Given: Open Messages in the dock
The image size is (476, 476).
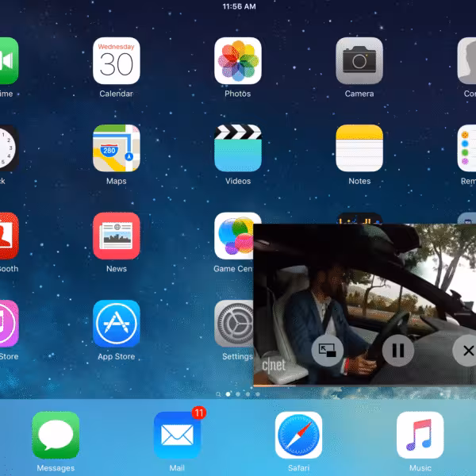Looking at the screenshot, I should point(56,435).
